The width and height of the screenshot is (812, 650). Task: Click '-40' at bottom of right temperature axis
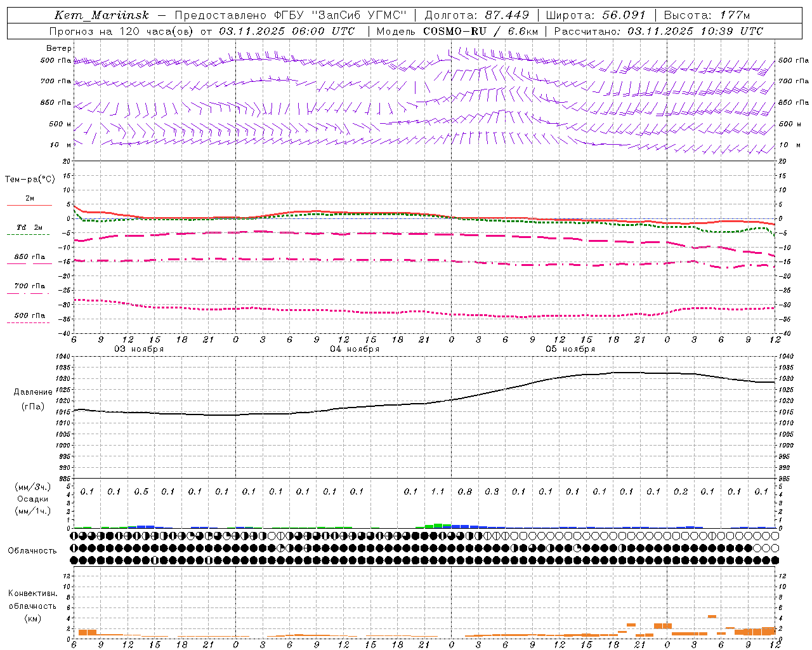pos(784,334)
